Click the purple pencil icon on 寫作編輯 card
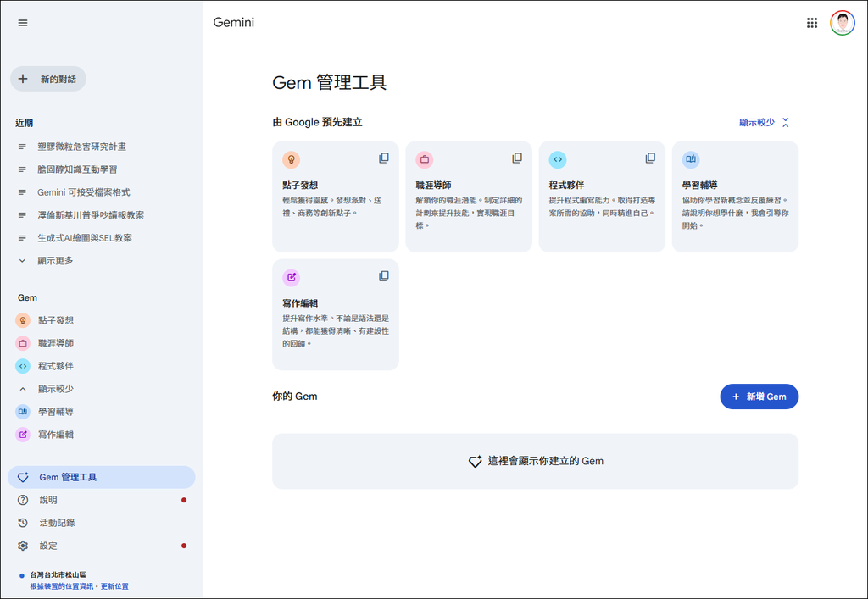Viewport: 868px width, 599px height. (292, 277)
